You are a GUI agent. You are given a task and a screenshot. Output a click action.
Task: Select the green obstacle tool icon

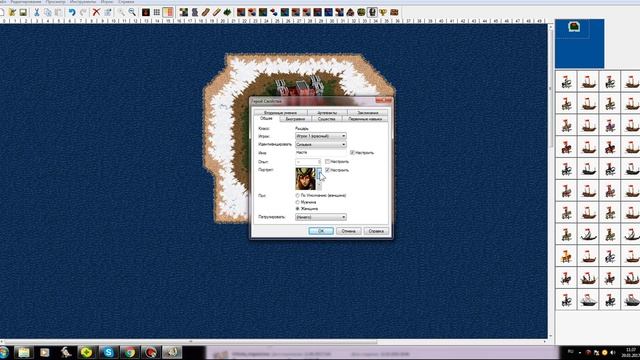[227, 12]
